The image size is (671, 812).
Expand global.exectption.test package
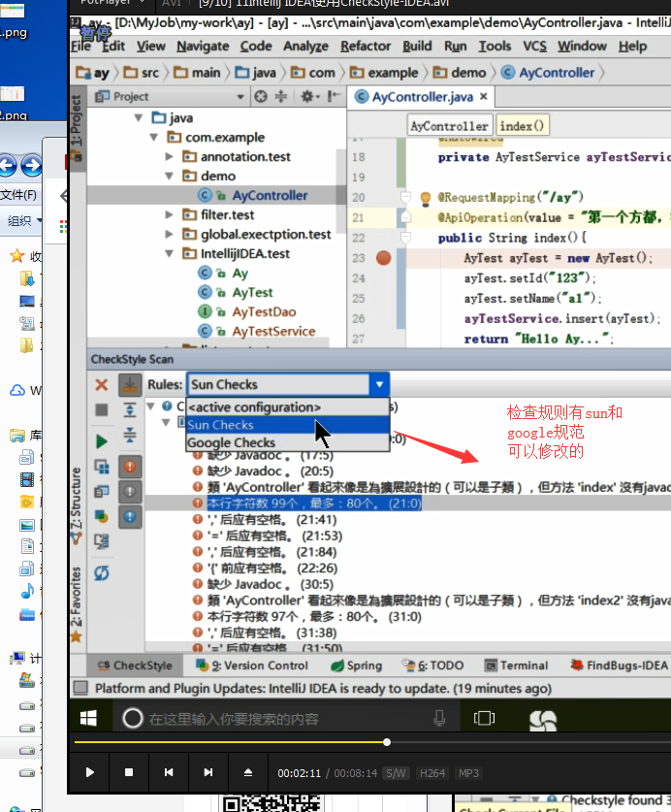coord(169,234)
